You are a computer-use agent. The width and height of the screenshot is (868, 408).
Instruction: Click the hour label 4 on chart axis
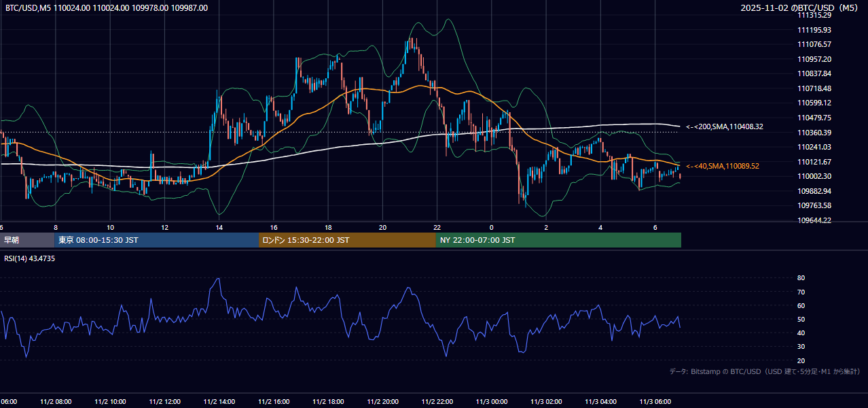[x=600, y=227]
